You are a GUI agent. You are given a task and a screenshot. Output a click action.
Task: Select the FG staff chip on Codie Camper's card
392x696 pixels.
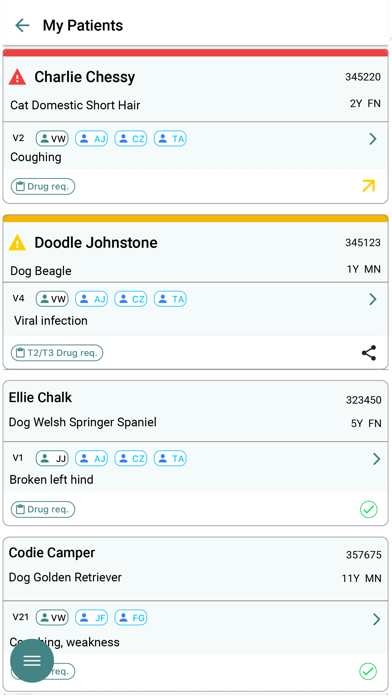(x=131, y=617)
